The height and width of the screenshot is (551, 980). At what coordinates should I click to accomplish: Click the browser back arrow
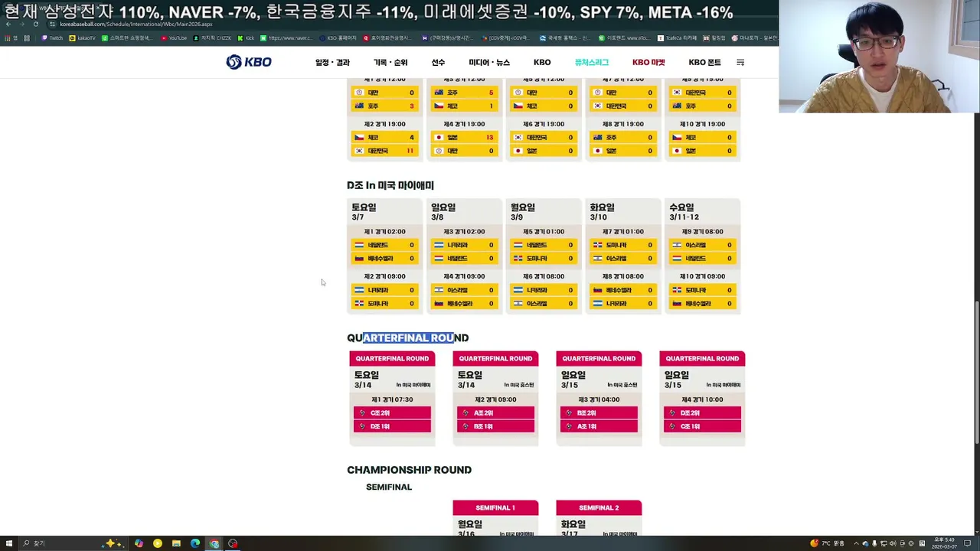[8, 24]
